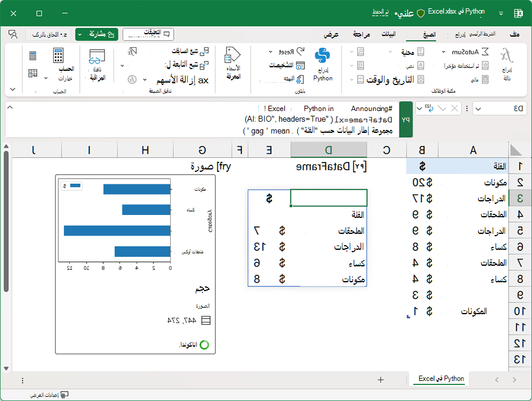
Task: Click the green PY badge in formula bar
Action: pos(406,119)
